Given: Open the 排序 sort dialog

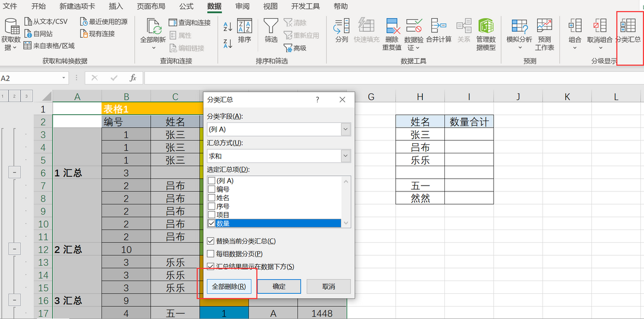Looking at the screenshot, I should (x=244, y=31).
